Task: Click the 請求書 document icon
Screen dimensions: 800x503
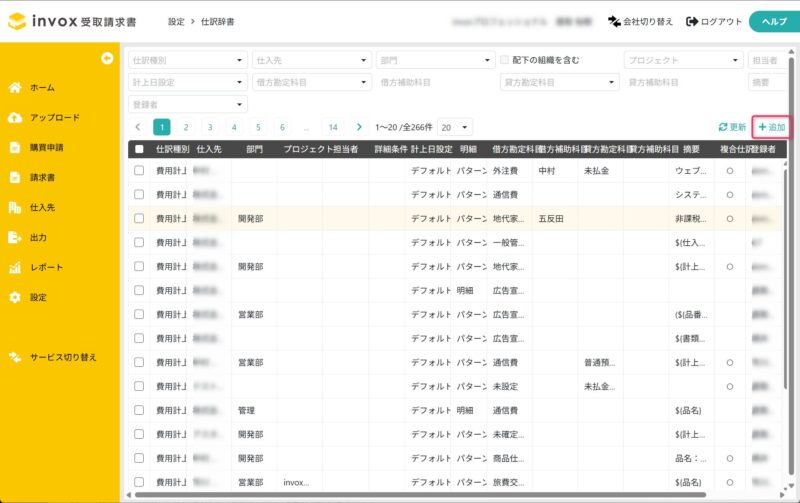Action: (15, 178)
